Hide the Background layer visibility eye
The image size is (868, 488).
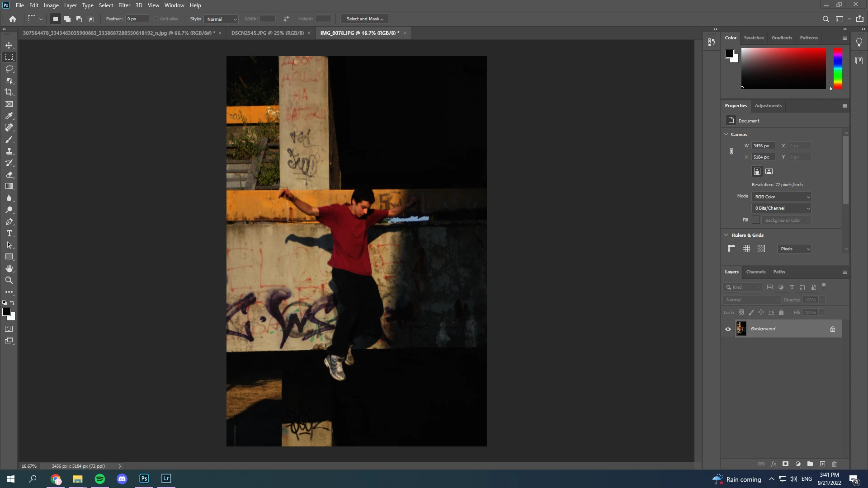pyautogui.click(x=728, y=329)
